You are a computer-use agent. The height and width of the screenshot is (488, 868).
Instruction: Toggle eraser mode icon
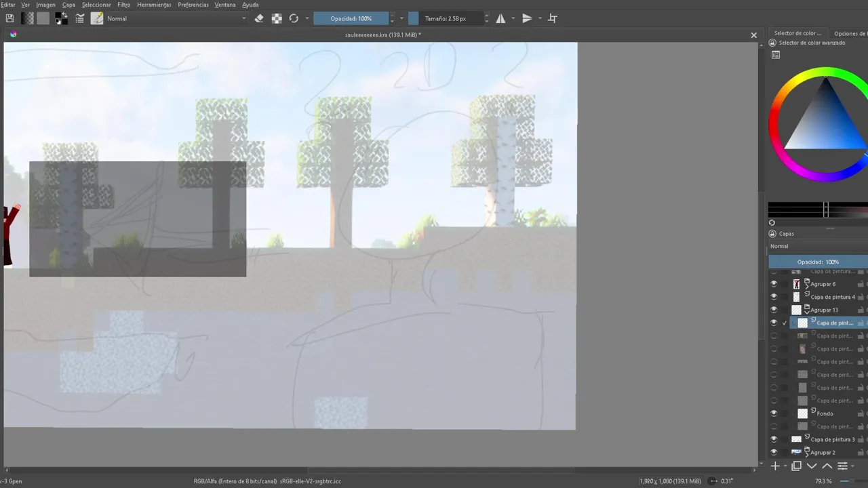pyautogui.click(x=259, y=18)
